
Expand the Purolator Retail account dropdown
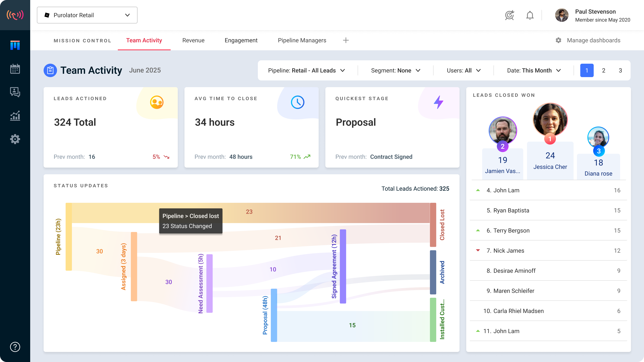click(87, 15)
